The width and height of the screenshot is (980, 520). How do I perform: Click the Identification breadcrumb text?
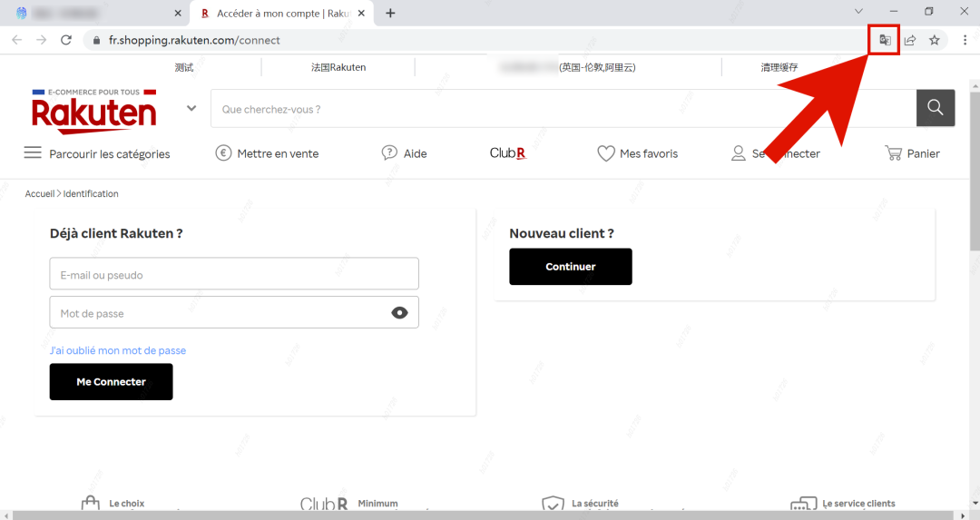tap(91, 193)
